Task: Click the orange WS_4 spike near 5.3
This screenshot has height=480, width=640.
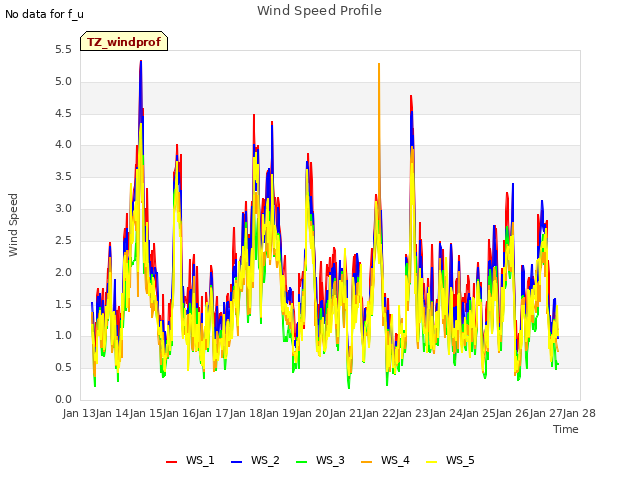Action: click(x=379, y=65)
